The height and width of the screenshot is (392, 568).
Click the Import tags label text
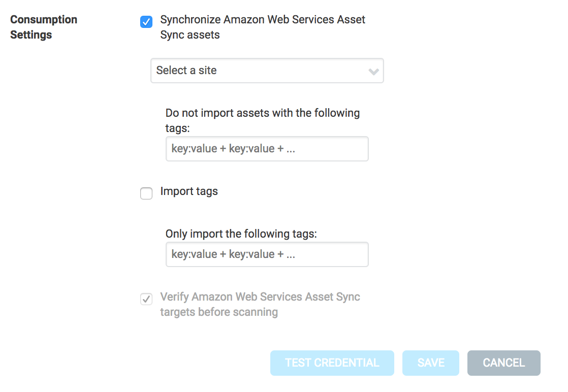click(188, 191)
